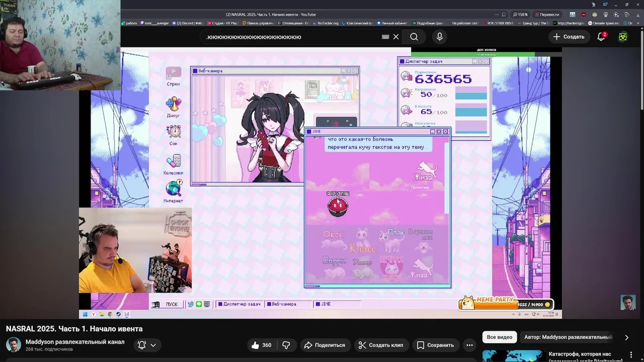Image resolution: width=644 pixels, height=362 pixels.
Task: Open the Стрим desktop icon in game
Action: coord(173,76)
